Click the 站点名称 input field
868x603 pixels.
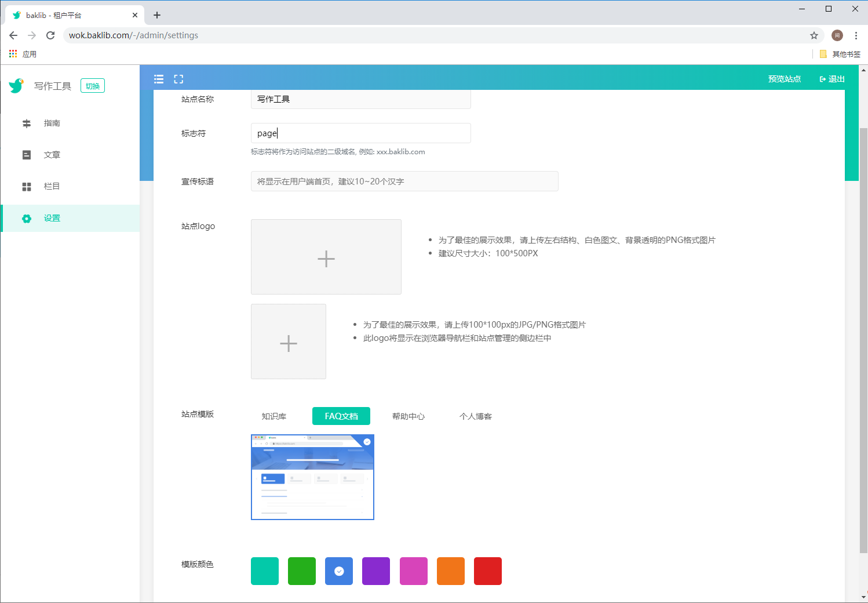pos(360,99)
